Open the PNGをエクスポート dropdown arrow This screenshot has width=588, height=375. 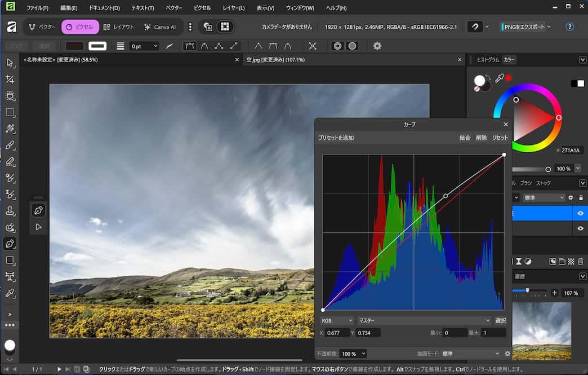coord(549,27)
